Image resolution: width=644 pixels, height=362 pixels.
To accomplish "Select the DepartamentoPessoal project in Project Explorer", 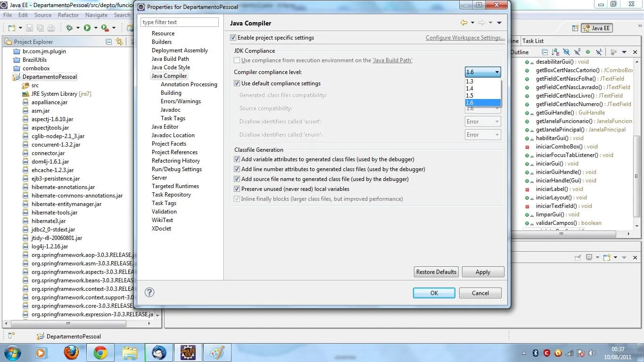I will point(50,77).
